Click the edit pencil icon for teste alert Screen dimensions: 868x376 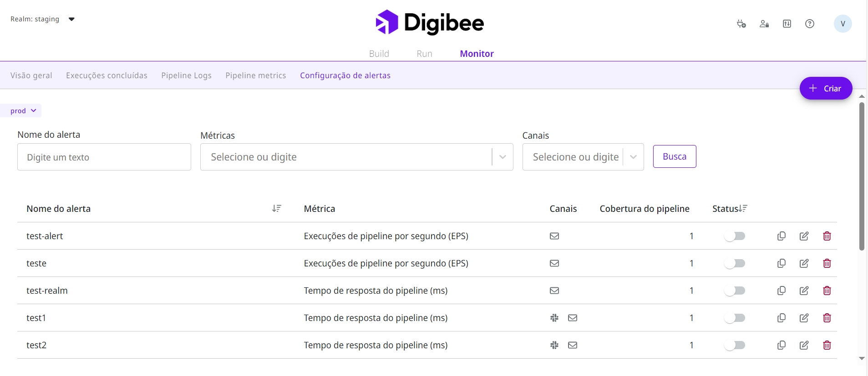(804, 263)
